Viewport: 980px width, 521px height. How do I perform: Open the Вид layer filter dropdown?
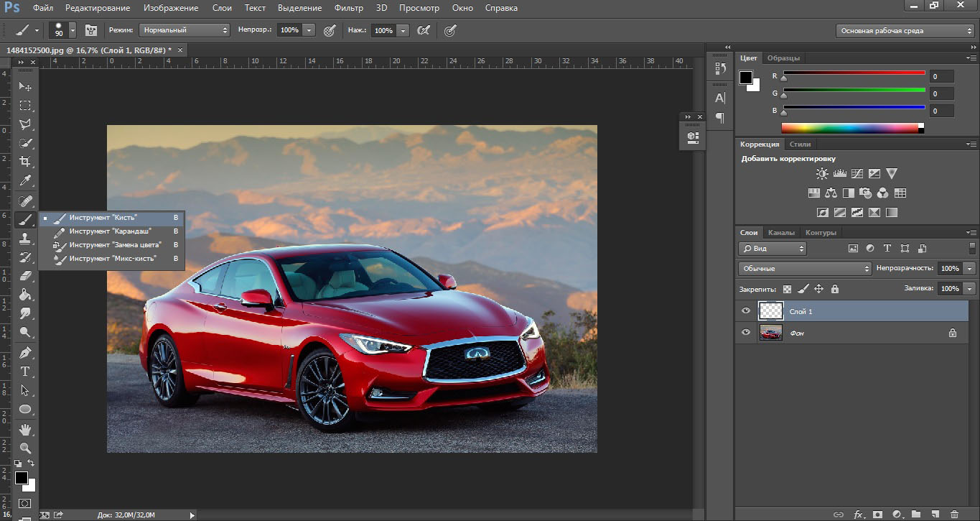coord(772,249)
